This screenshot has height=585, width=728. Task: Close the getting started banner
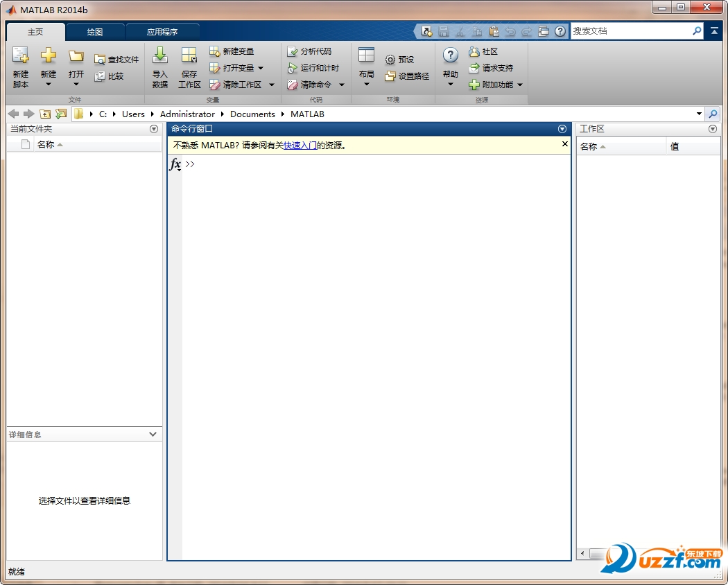click(x=564, y=144)
